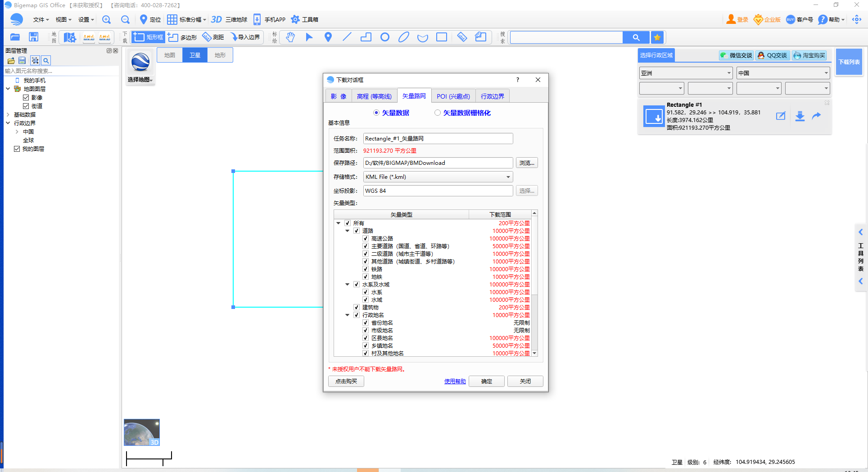Toggle the 高速公路 checkbox
This screenshot has width=868, height=472.
[x=366, y=238]
